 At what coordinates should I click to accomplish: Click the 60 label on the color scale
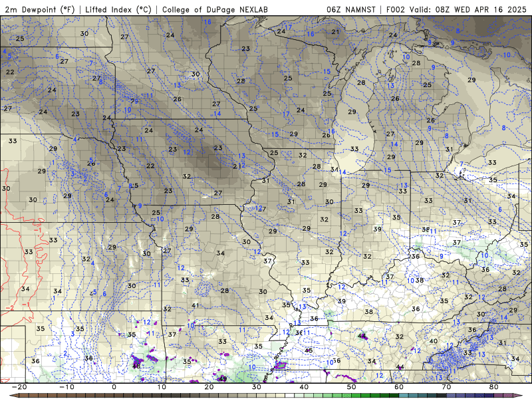click(x=399, y=387)
